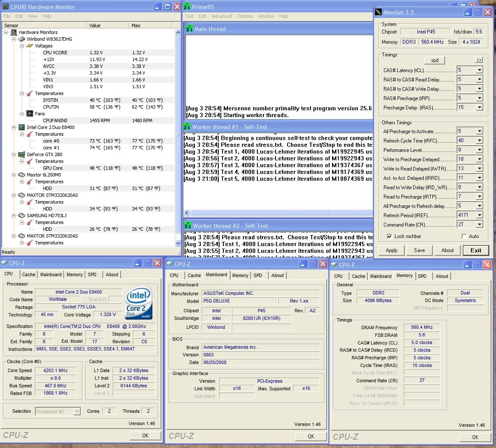Open the Processor #1 selection dropdown
This screenshot has width=496, height=448.
tap(77, 412)
